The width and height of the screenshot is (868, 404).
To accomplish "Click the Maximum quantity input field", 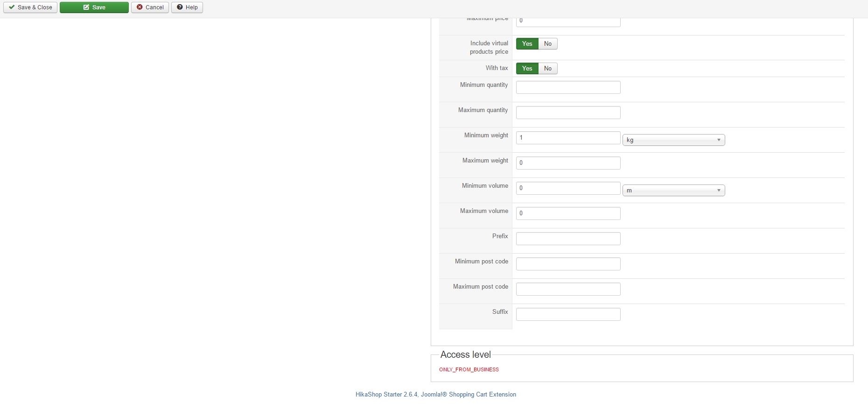I will coord(568,113).
